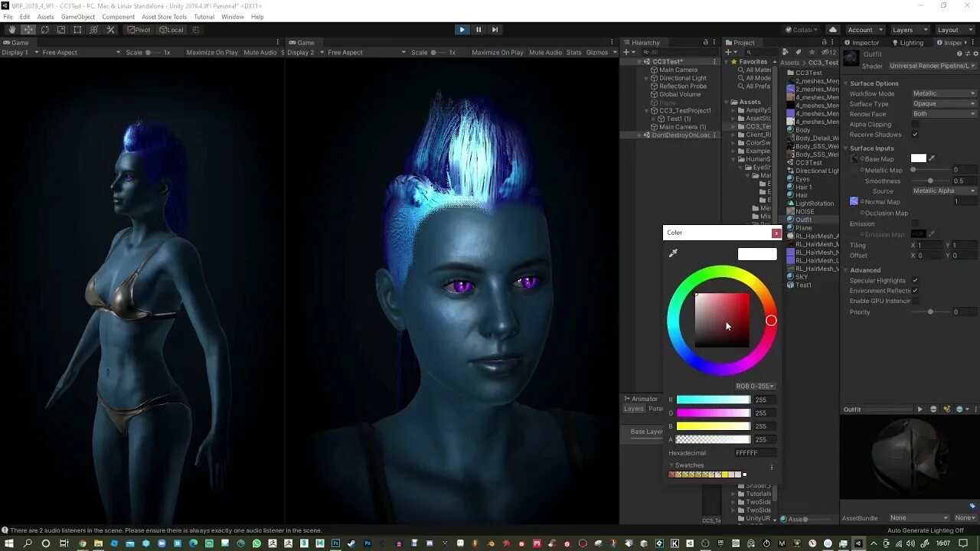The width and height of the screenshot is (980, 551).
Task: Open Gizmos dropdown in game view
Action: click(x=600, y=53)
